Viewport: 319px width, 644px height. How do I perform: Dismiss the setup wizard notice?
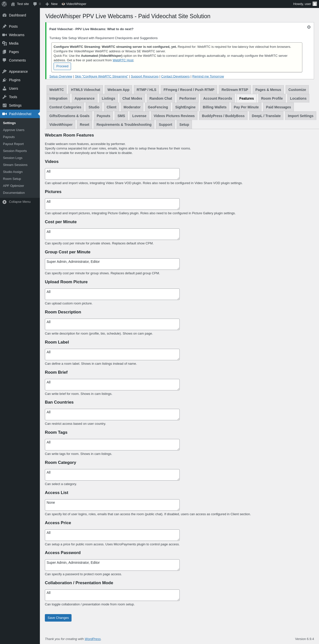(309, 27)
